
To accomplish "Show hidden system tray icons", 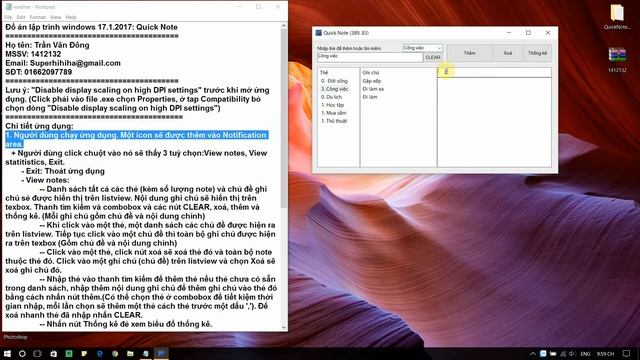I will (x=533, y=354).
